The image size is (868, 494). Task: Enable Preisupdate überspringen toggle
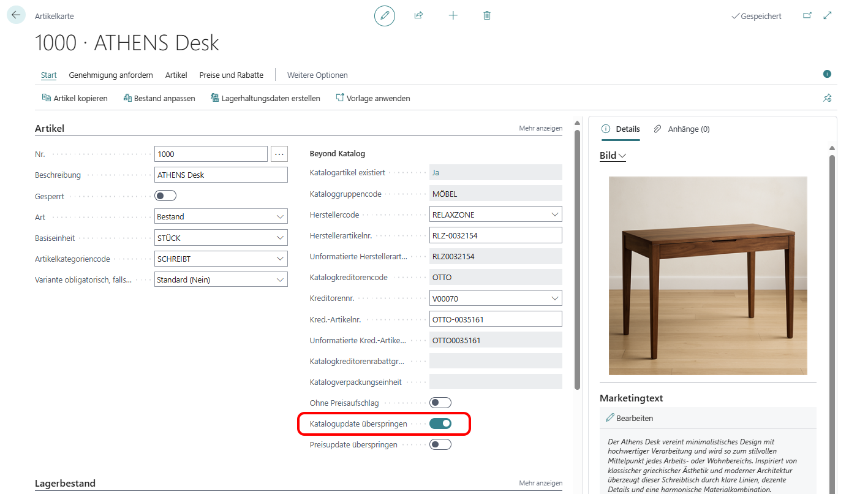[440, 444]
